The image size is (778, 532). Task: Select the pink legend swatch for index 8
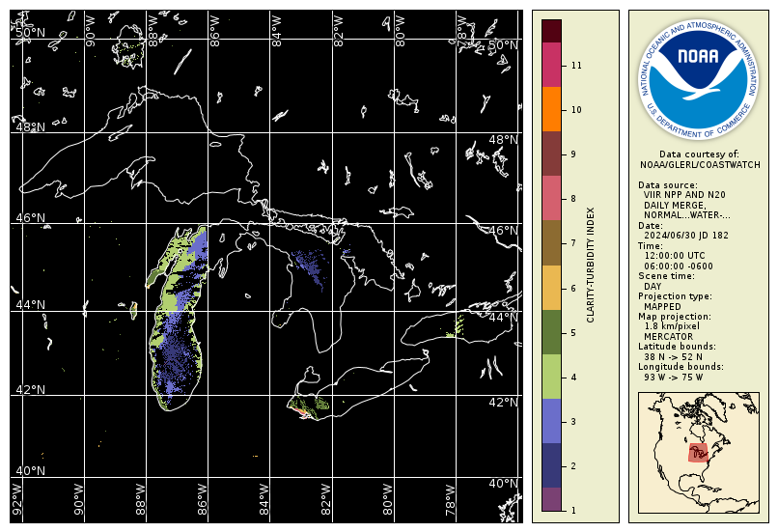coord(551,198)
